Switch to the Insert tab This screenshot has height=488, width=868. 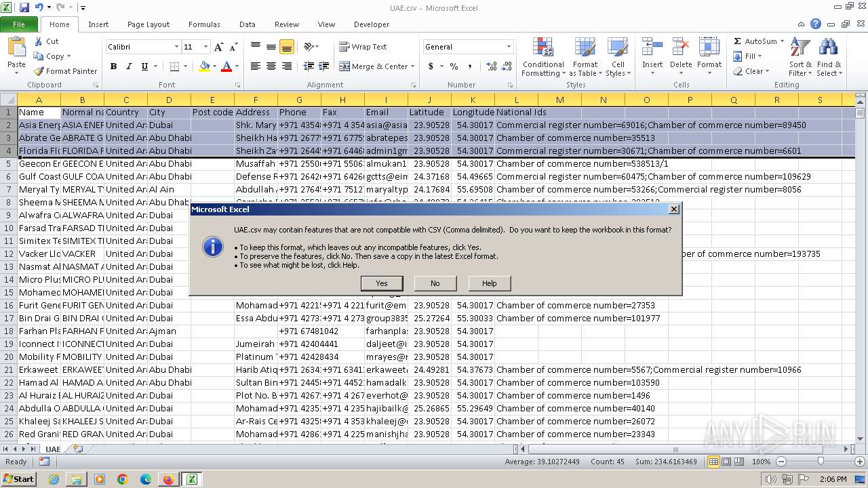click(x=98, y=24)
